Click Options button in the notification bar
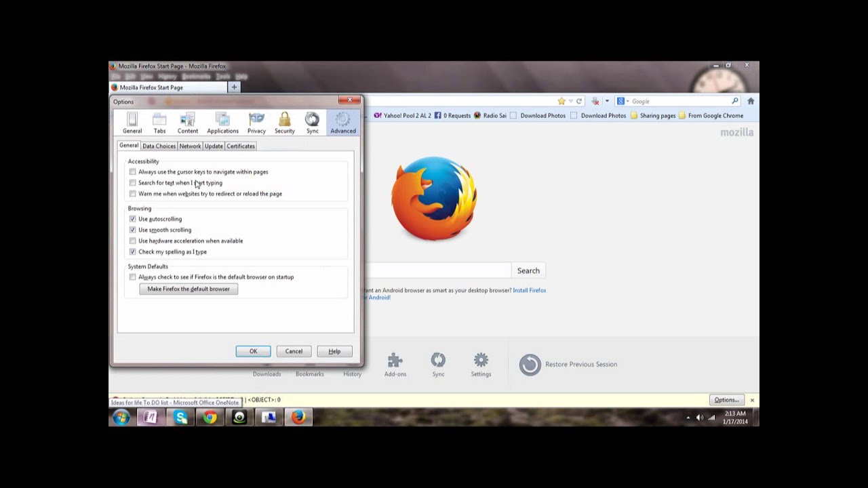The width and height of the screenshot is (868, 488). [726, 400]
